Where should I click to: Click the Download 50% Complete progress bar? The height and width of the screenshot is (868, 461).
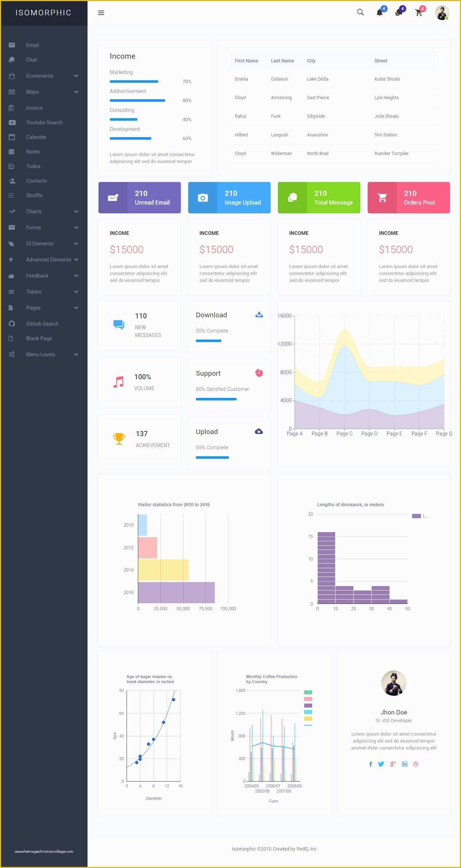[209, 341]
